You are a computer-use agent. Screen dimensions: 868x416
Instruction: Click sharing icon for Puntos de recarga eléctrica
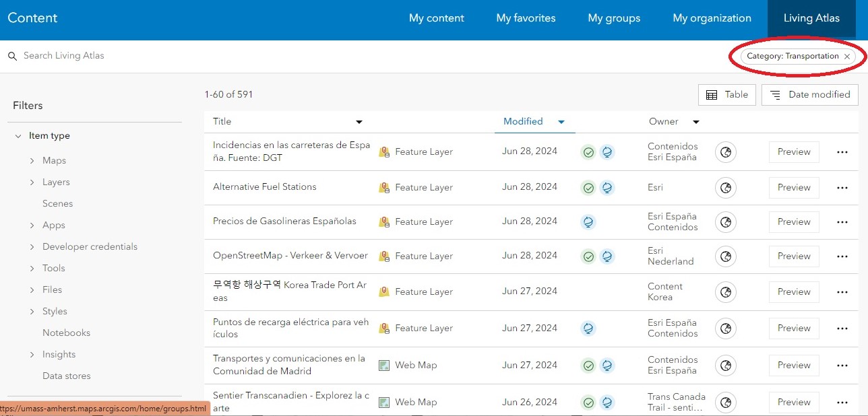725,328
